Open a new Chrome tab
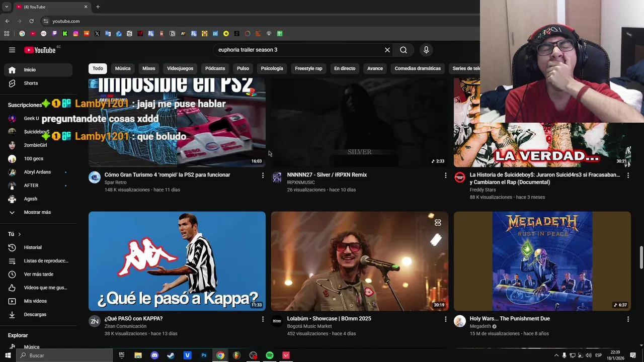 point(98,7)
